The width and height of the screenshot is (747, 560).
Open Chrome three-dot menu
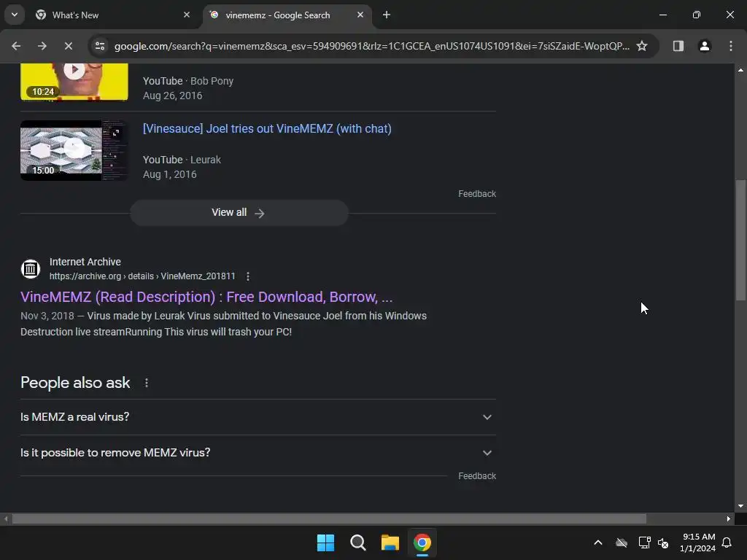[730, 46]
